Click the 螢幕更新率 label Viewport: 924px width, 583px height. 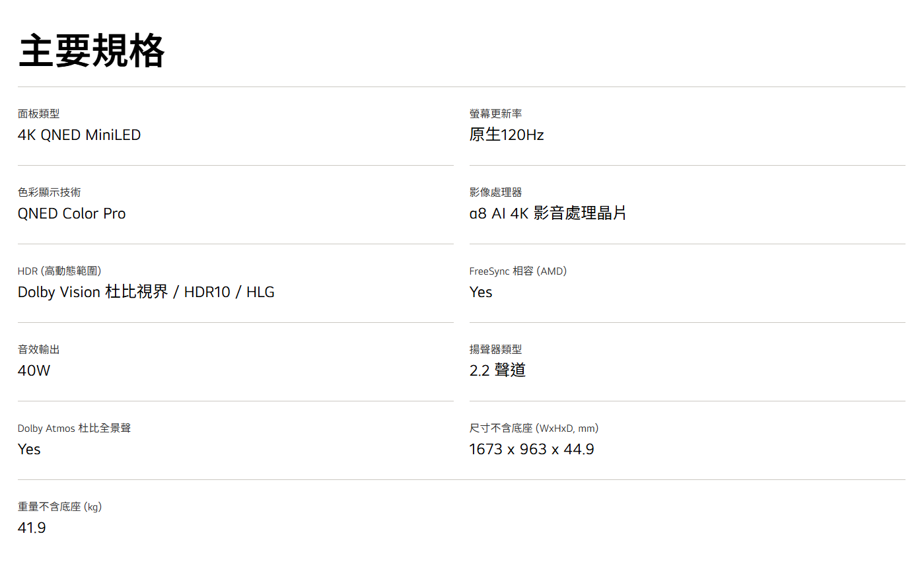495,114
